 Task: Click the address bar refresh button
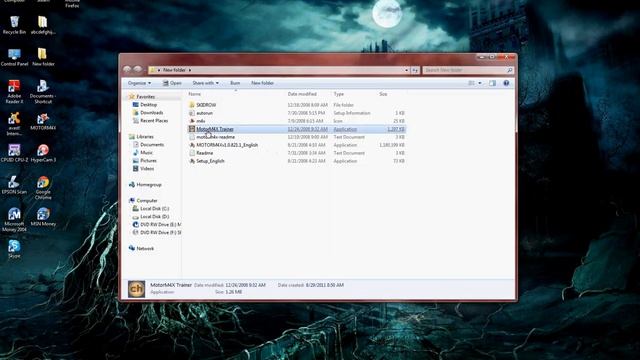point(415,70)
